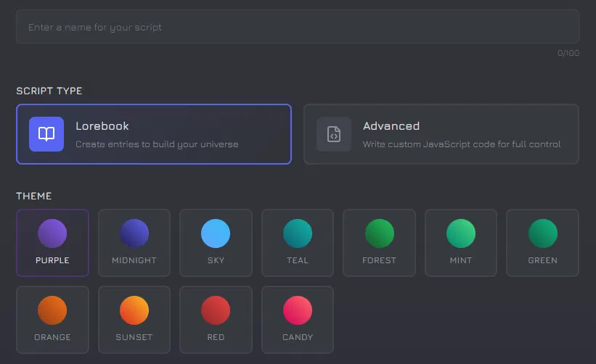Screen dimensions: 596x364
Task: Choose the Sunset theme swatch
Action: 134,320
